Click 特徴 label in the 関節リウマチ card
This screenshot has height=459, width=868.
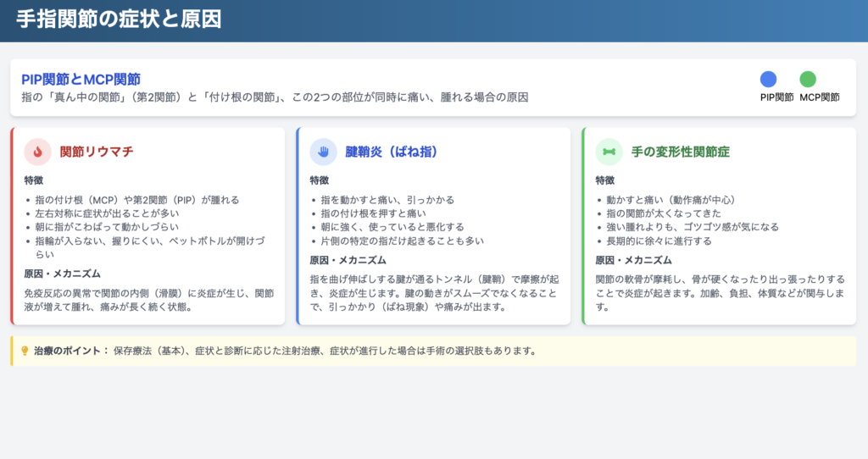[36, 180]
